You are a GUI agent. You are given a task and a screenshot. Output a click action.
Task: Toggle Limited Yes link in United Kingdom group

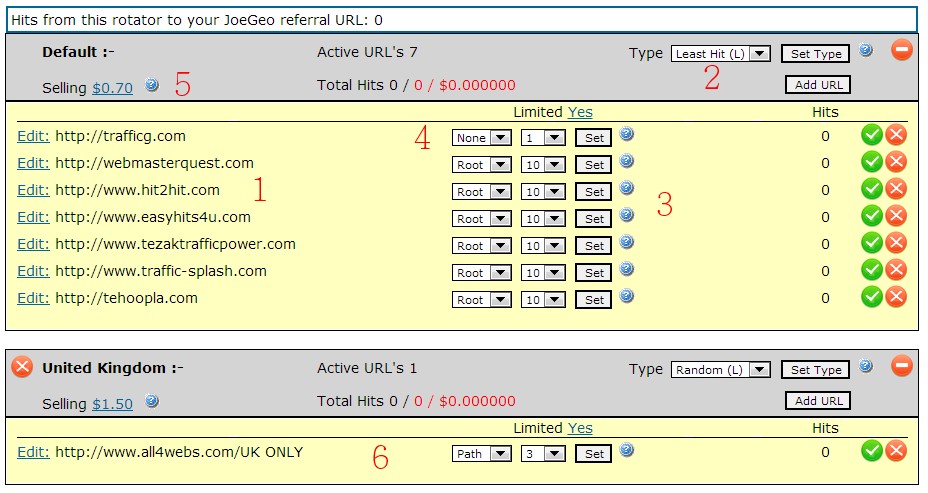pos(580,428)
